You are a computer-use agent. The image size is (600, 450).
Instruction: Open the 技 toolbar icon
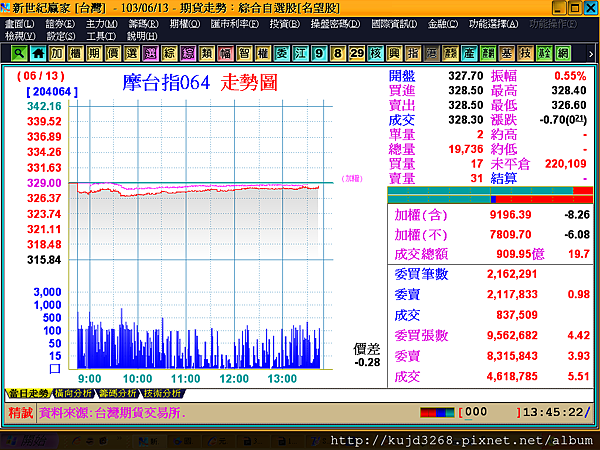click(525, 54)
